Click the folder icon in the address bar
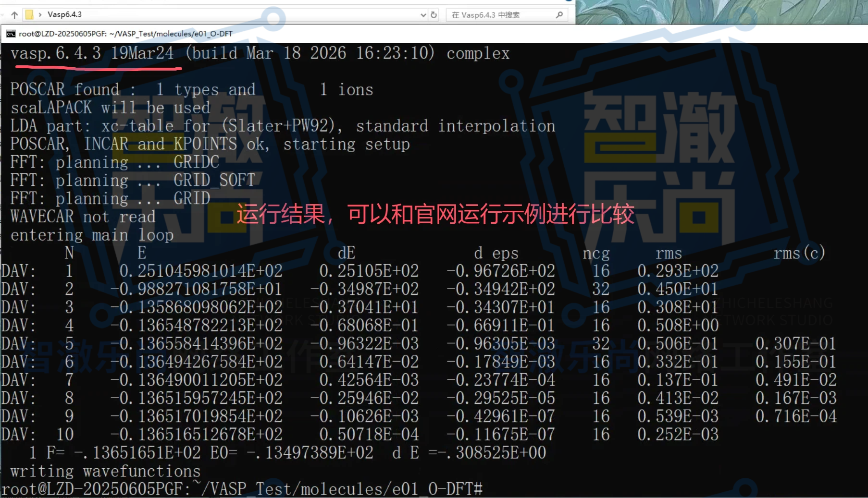The width and height of the screenshot is (868, 498). [x=29, y=15]
